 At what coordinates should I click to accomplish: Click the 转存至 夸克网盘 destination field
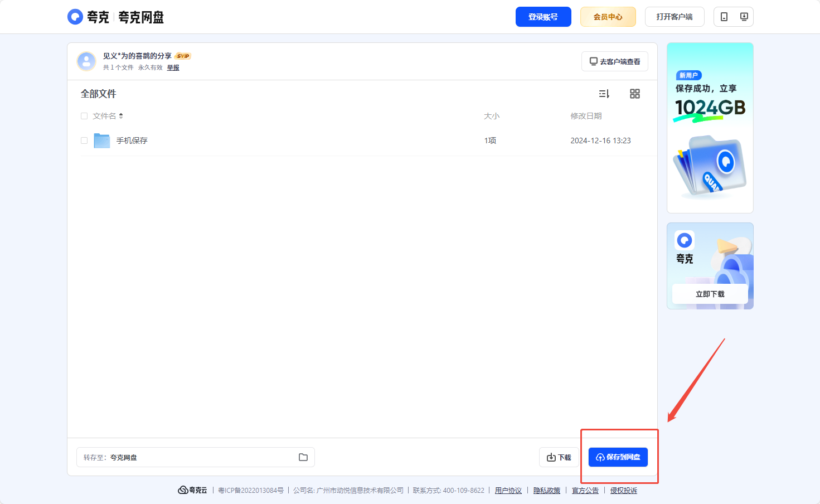coord(196,457)
